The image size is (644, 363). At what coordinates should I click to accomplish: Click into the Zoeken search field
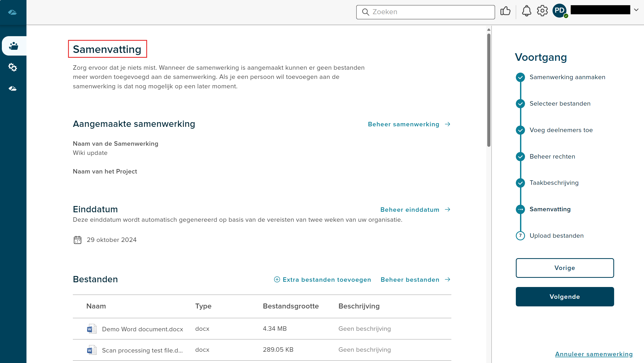click(425, 12)
